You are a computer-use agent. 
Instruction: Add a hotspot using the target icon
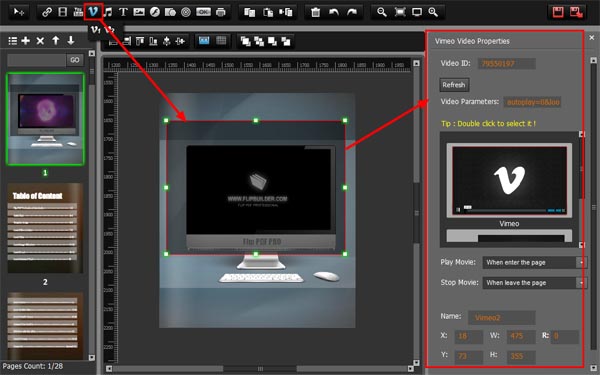[x=186, y=12]
